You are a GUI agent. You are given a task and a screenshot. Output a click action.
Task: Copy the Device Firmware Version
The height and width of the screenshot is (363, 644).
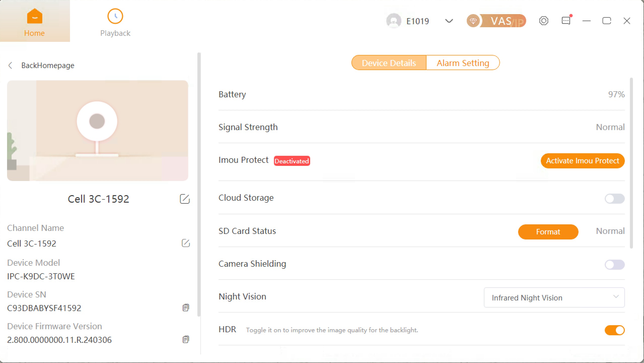[x=186, y=340]
